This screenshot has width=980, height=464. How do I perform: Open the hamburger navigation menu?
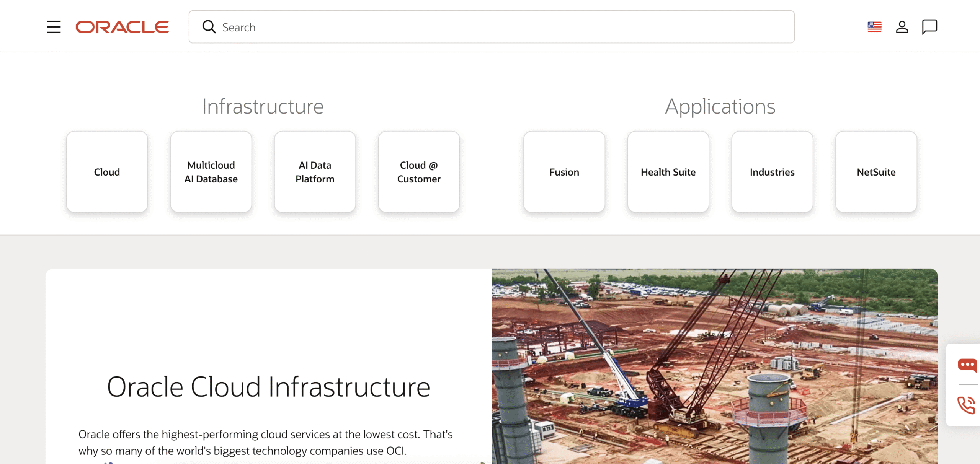(x=54, y=27)
